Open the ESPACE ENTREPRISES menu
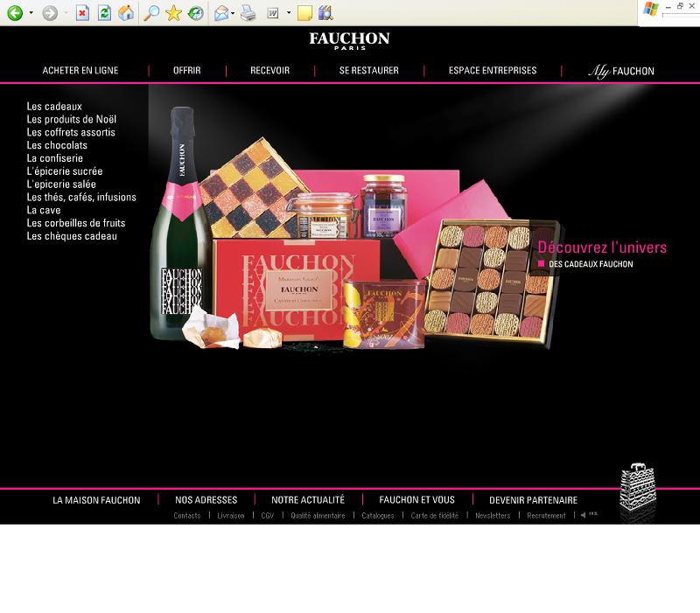 click(493, 71)
